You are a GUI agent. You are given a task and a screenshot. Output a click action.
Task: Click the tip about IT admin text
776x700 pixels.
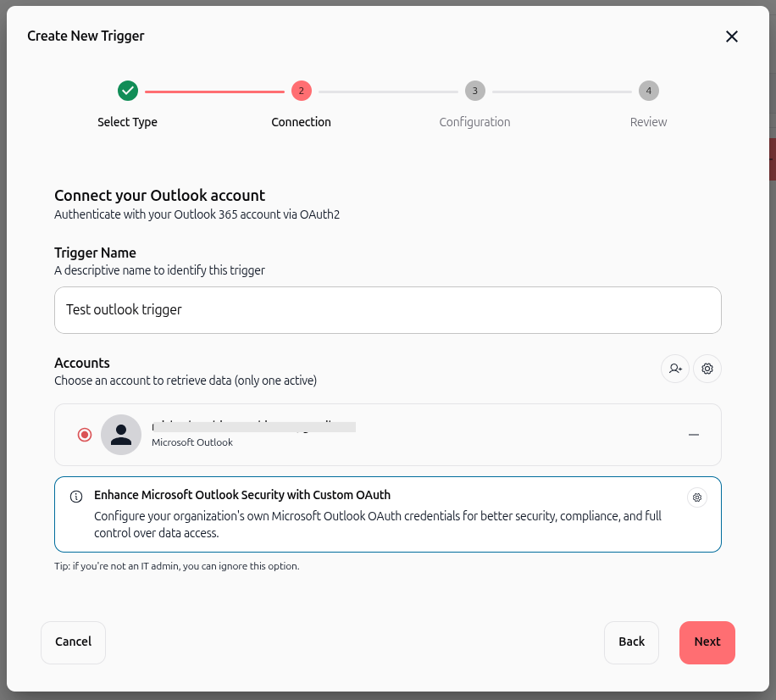pyautogui.click(x=177, y=566)
